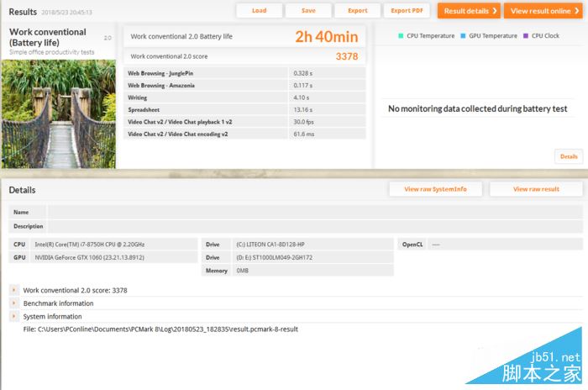Click the 2h 40min battery life value

326,36
